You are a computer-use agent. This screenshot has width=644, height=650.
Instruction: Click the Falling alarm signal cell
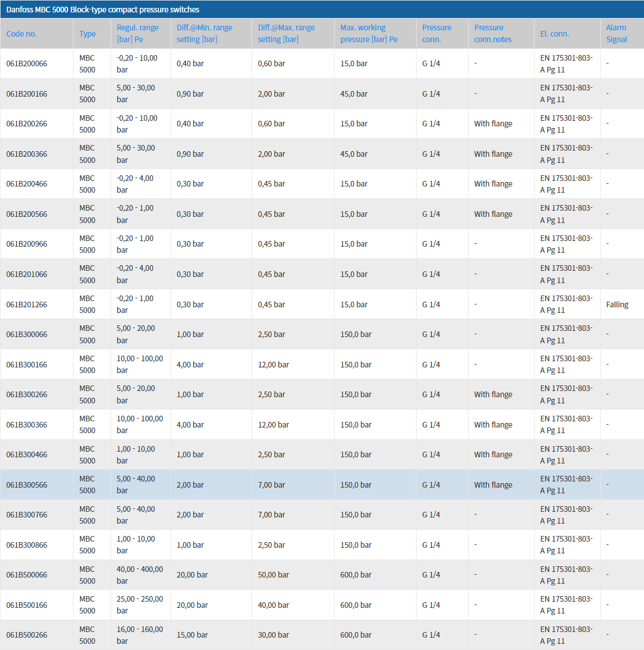[617, 304]
